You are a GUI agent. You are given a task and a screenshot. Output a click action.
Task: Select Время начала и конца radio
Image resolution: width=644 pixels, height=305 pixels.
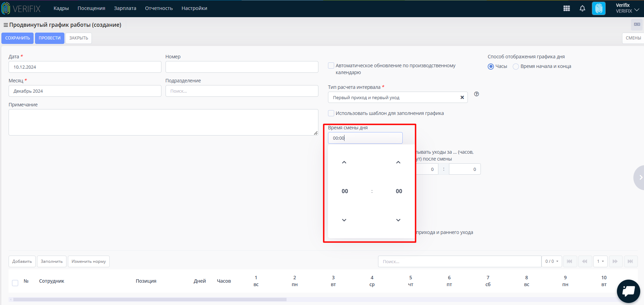coord(516,67)
